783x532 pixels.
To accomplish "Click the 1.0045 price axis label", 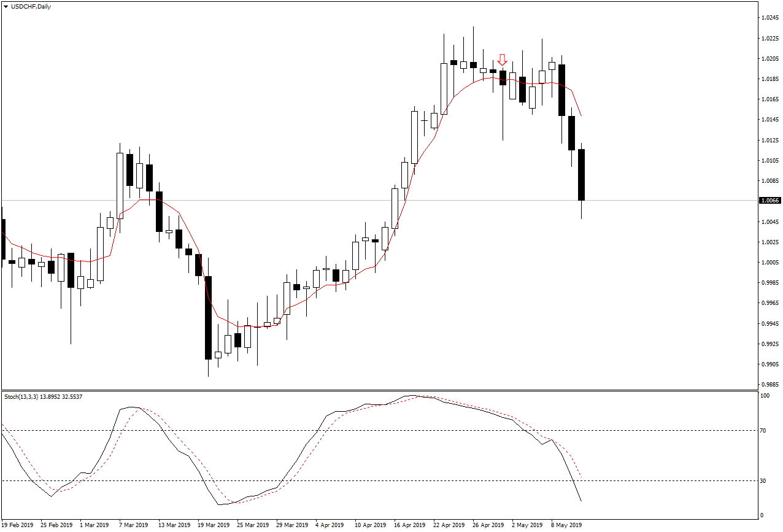I will point(770,222).
